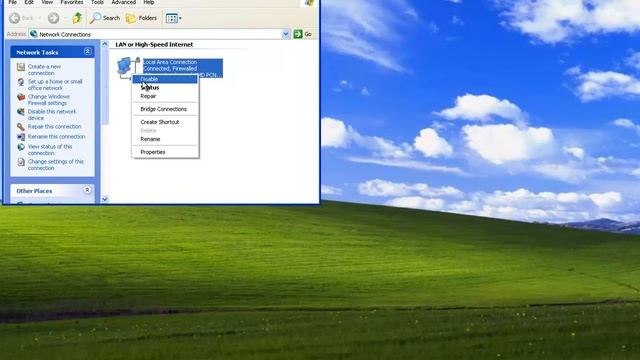Screen dimensions: 640x360
Task: Click the Change settings document icon
Action: coord(21,162)
